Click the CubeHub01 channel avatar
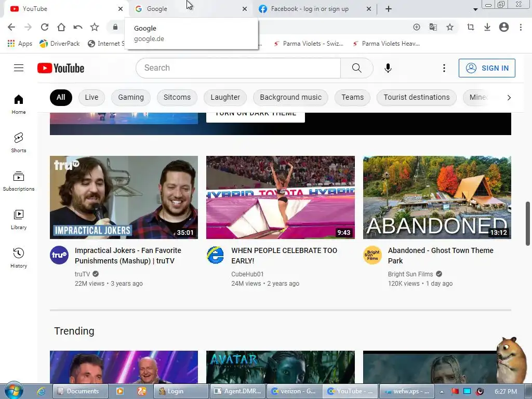 point(216,255)
